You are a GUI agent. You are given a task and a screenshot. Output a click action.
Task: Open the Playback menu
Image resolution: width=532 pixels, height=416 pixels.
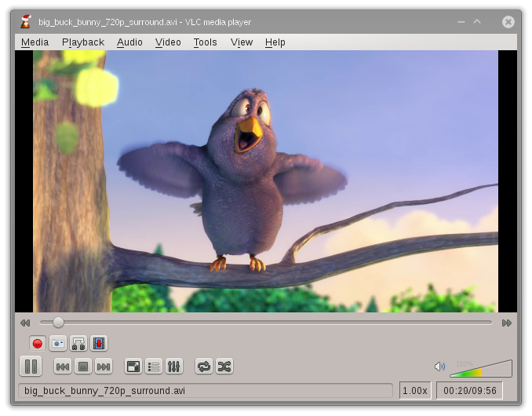click(x=83, y=42)
